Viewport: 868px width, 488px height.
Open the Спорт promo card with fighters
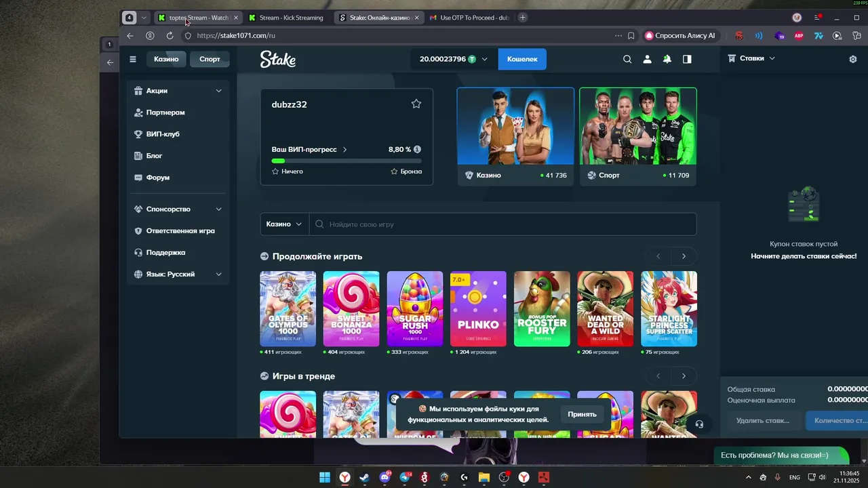click(x=638, y=136)
